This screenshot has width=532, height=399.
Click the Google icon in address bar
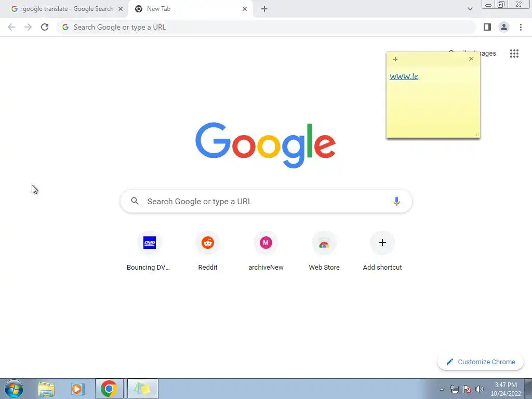pos(65,27)
